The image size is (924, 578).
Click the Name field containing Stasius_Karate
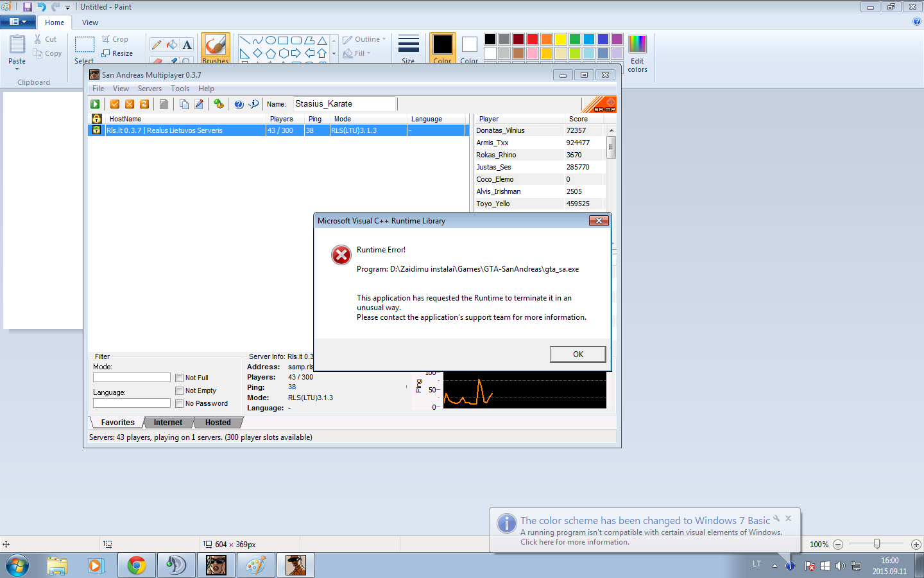[x=345, y=104]
